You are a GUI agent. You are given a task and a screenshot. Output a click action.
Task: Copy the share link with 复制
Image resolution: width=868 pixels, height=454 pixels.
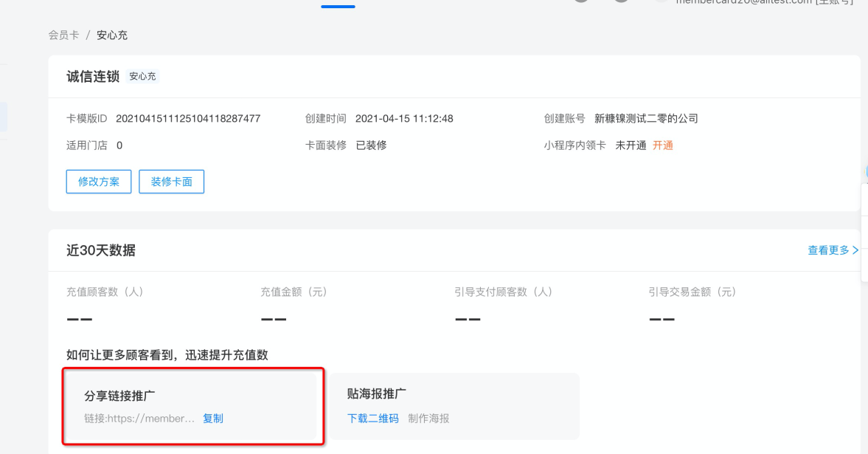[213, 419]
